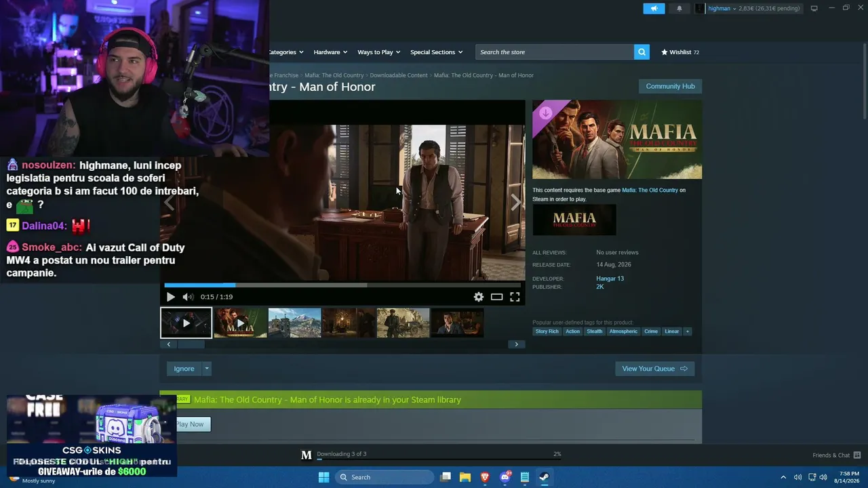Switch Steam to Big Picture mode
Image resolution: width=868 pixels, height=488 pixels.
click(814, 8)
